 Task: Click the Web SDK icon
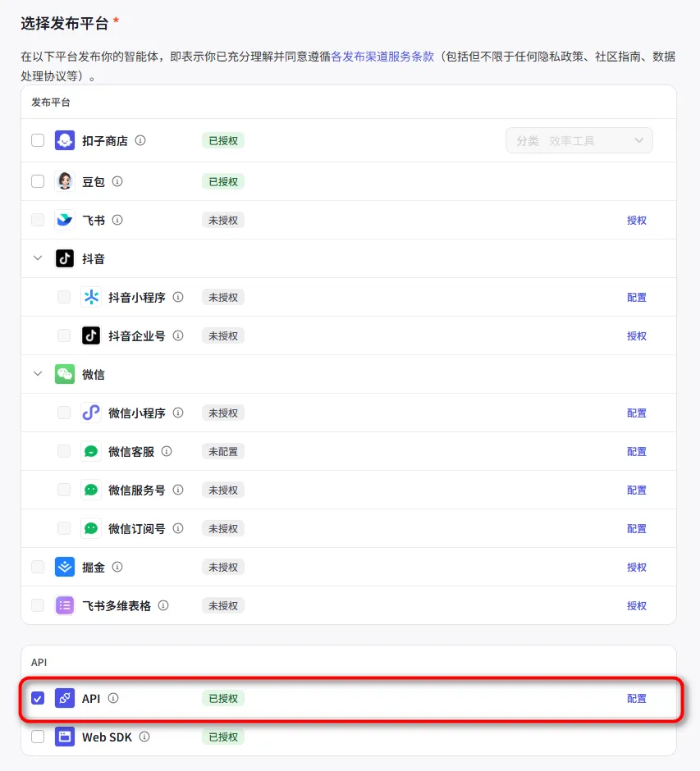[64, 737]
